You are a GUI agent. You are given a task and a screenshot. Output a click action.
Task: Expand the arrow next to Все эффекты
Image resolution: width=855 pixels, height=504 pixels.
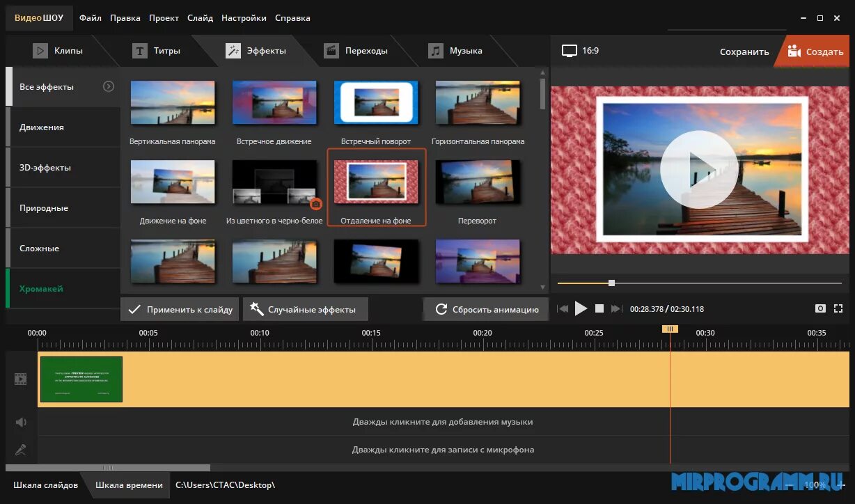[x=109, y=86]
